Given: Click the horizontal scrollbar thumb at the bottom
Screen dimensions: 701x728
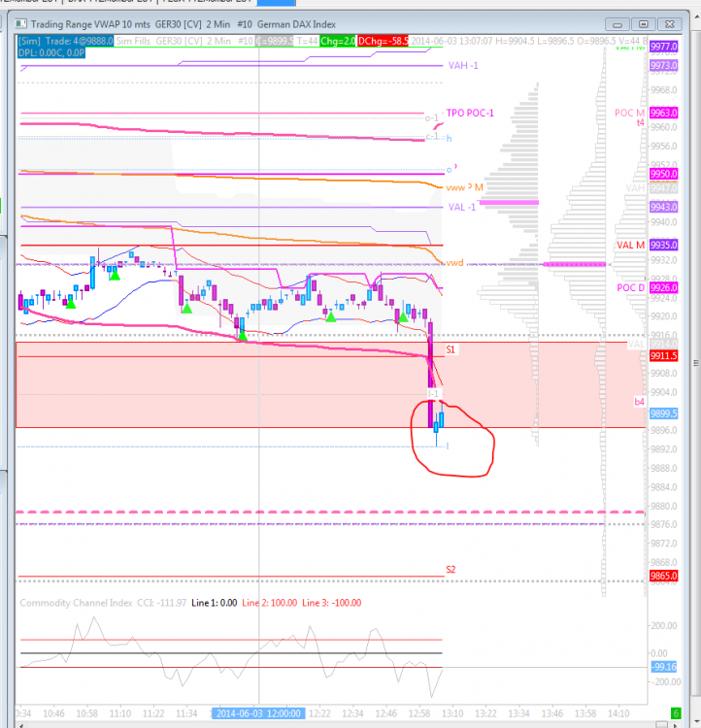Looking at the screenshot, I should click(x=661, y=725).
